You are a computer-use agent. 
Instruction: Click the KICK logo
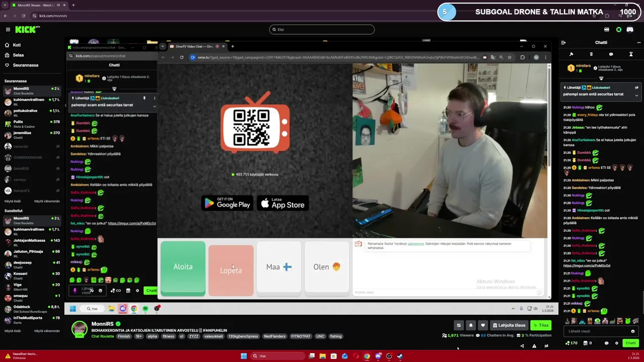click(x=25, y=30)
